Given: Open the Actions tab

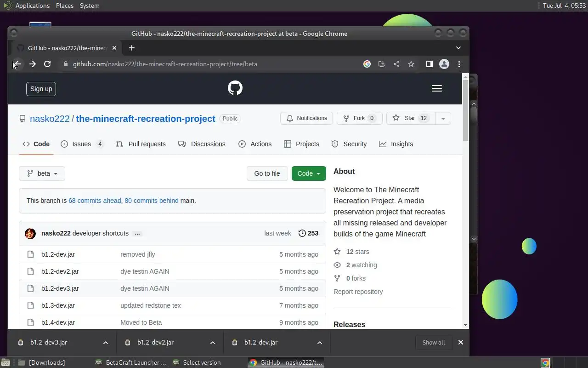Looking at the screenshot, I should coord(255,144).
